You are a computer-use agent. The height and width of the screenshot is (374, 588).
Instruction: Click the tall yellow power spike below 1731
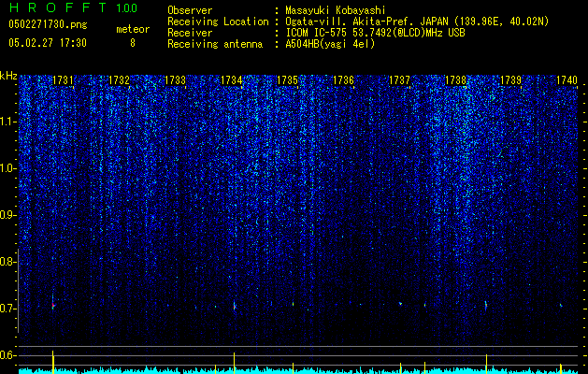(x=53, y=362)
